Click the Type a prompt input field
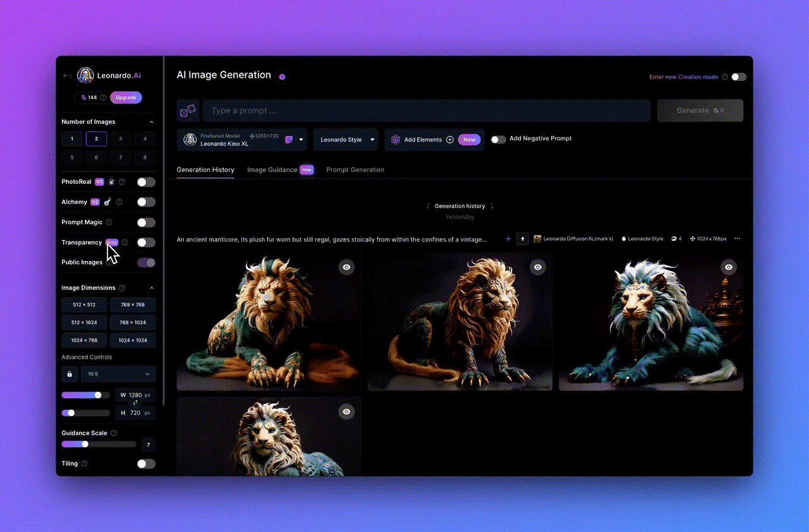 point(427,111)
